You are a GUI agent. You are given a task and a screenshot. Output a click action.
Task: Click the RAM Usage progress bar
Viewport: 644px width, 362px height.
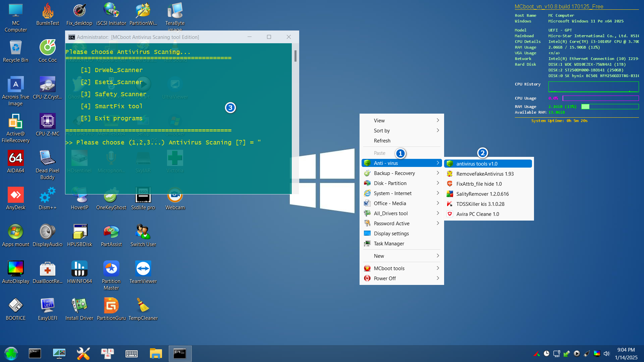click(610, 107)
